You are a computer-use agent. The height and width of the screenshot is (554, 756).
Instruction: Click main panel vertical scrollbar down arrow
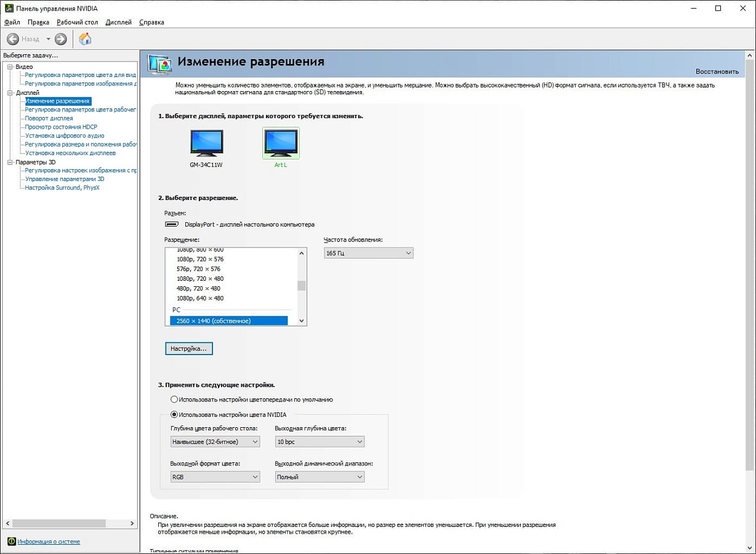click(749, 547)
